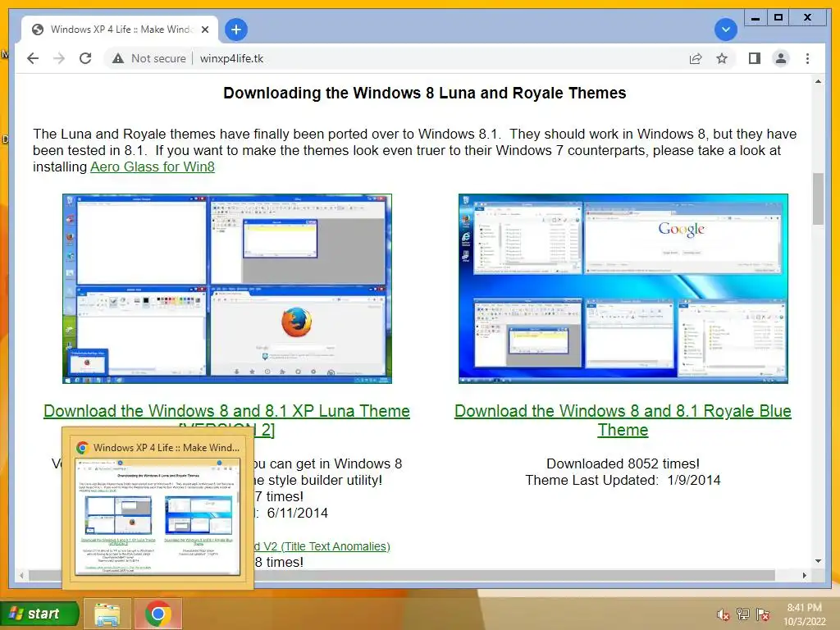Click the vertical scrollbar up arrow
Screen dimensions: 840x630
coord(818,81)
